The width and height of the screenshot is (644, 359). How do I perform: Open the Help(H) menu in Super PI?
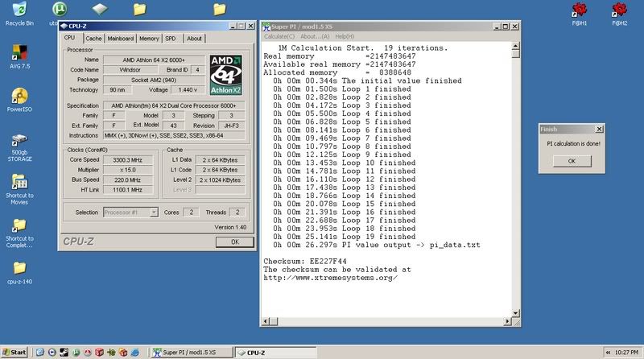[345, 36]
